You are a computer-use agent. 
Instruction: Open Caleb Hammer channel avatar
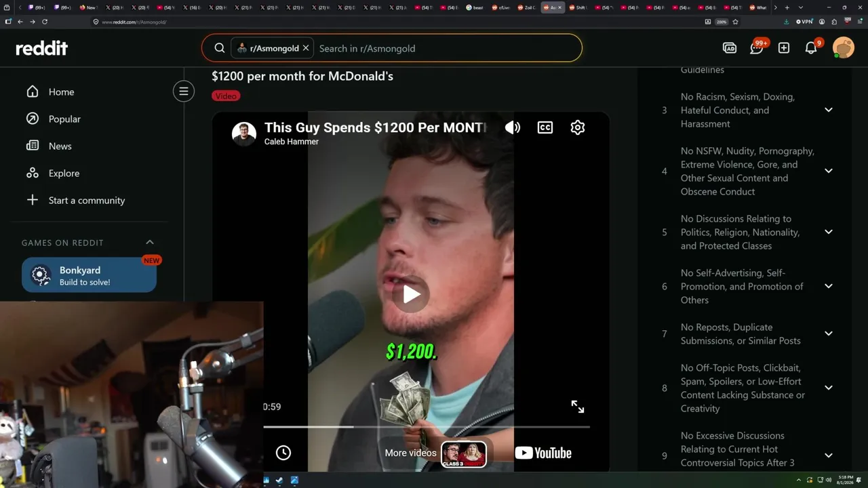click(244, 134)
